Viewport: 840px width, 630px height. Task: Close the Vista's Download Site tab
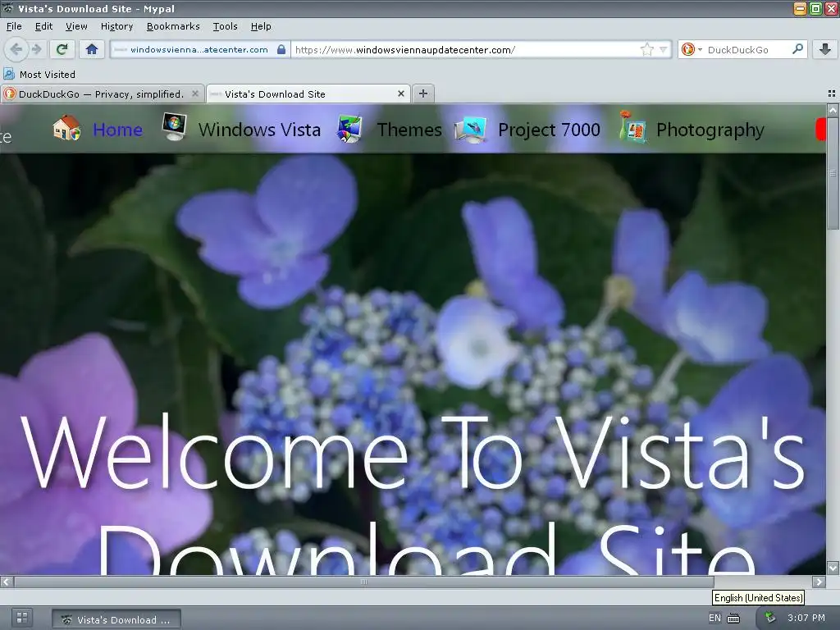(400, 94)
